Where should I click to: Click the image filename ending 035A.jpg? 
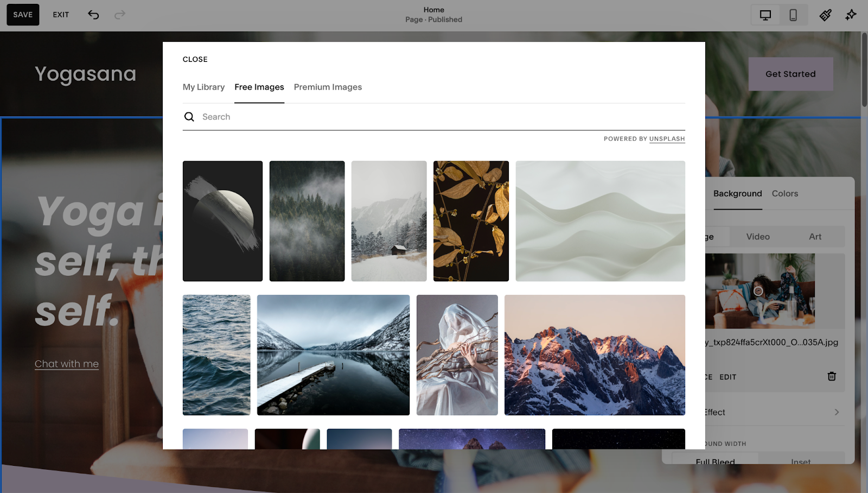(x=771, y=342)
